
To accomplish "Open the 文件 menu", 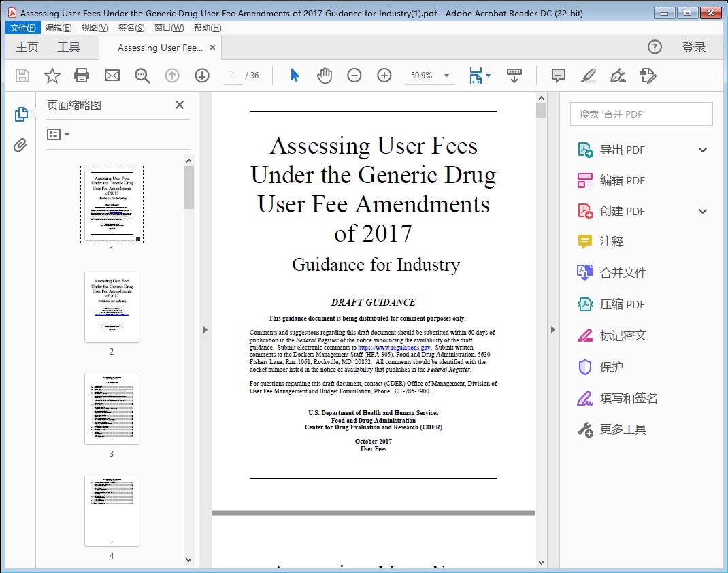I will [x=22, y=27].
